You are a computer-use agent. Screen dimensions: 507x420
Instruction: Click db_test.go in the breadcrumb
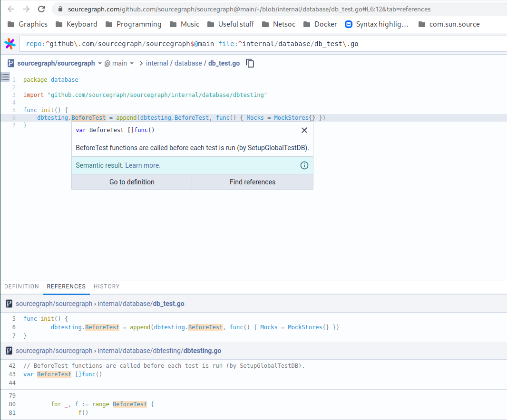[224, 63]
